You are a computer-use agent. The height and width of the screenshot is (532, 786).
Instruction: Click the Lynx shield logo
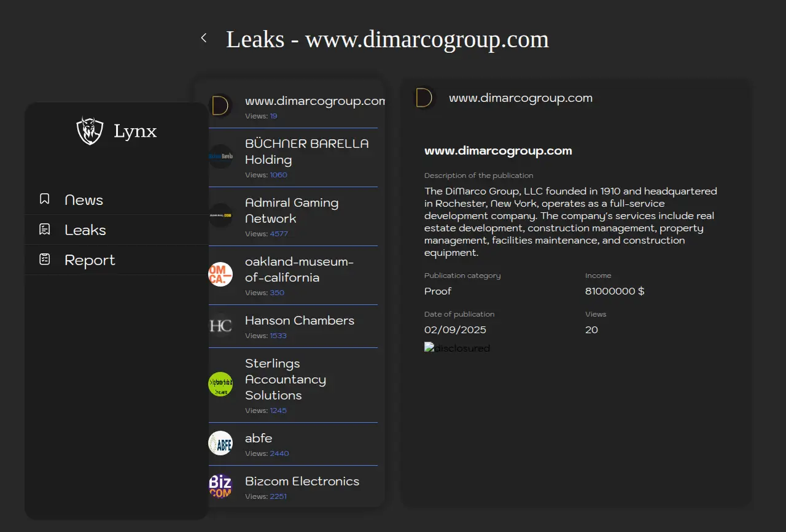[x=90, y=131]
